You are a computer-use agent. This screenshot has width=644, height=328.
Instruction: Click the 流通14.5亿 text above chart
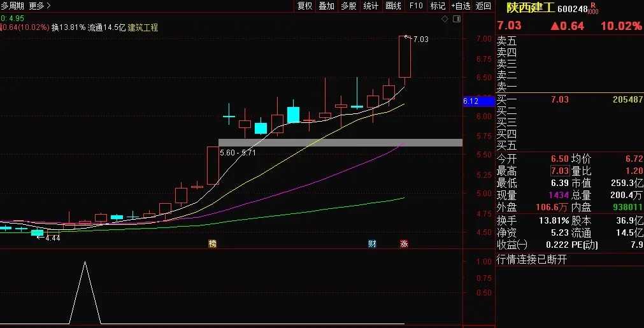click(106, 27)
